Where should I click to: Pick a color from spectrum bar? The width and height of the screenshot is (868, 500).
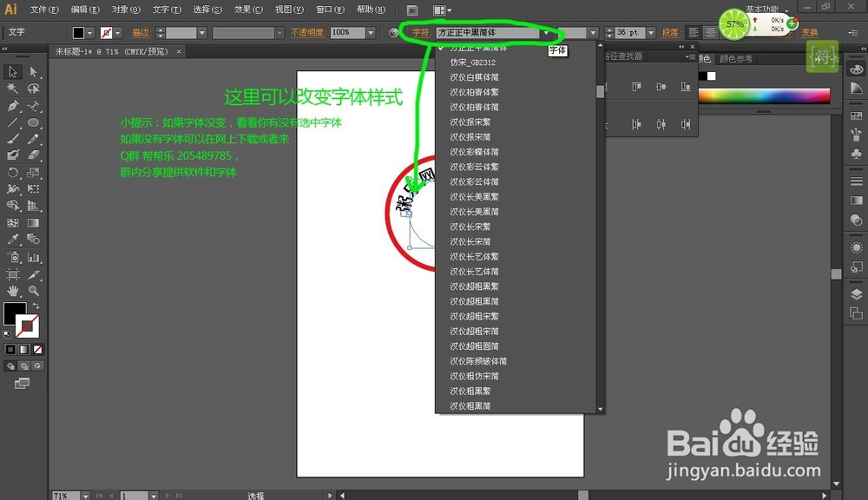(x=764, y=95)
